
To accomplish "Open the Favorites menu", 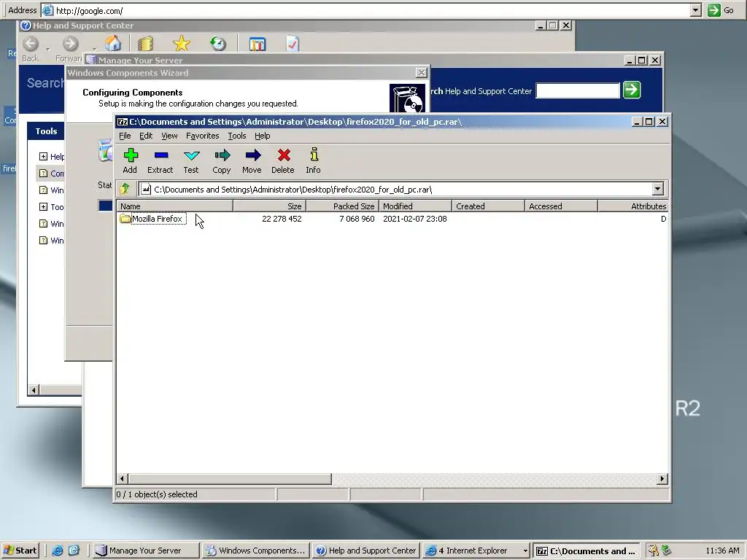I will click(203, 136).
